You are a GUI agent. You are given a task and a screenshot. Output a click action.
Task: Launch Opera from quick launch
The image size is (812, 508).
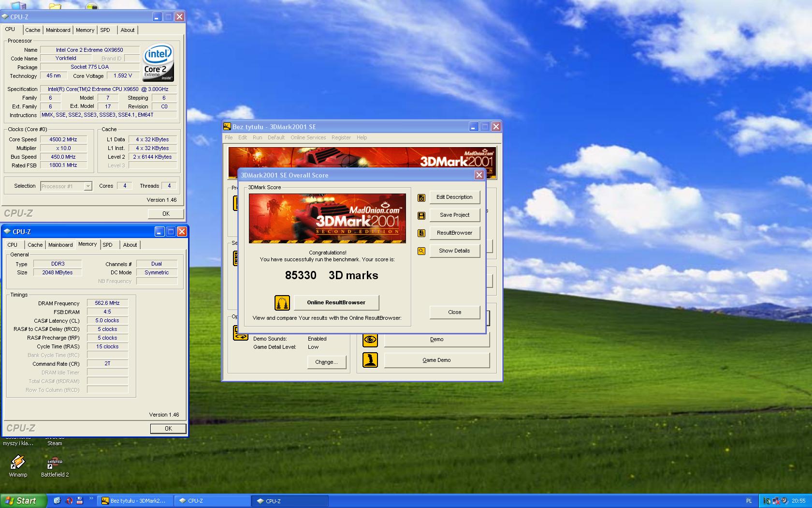coord(69,501)
